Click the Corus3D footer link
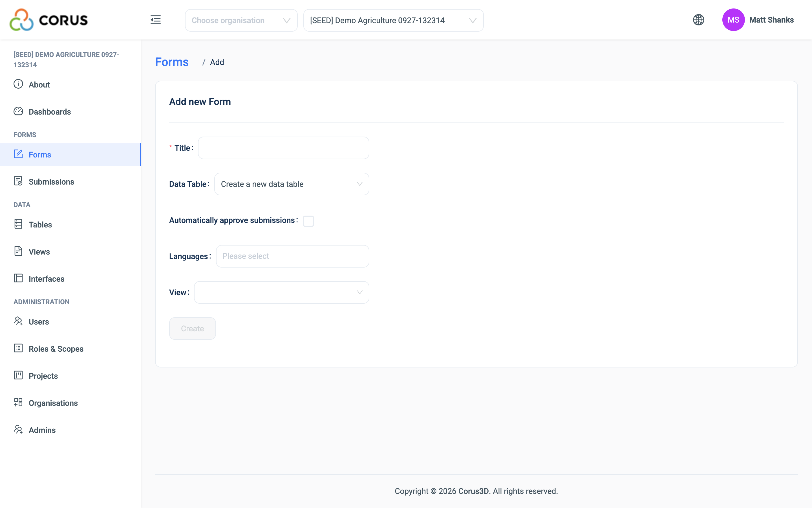The image size is (812, 508). tap(473, 491)
